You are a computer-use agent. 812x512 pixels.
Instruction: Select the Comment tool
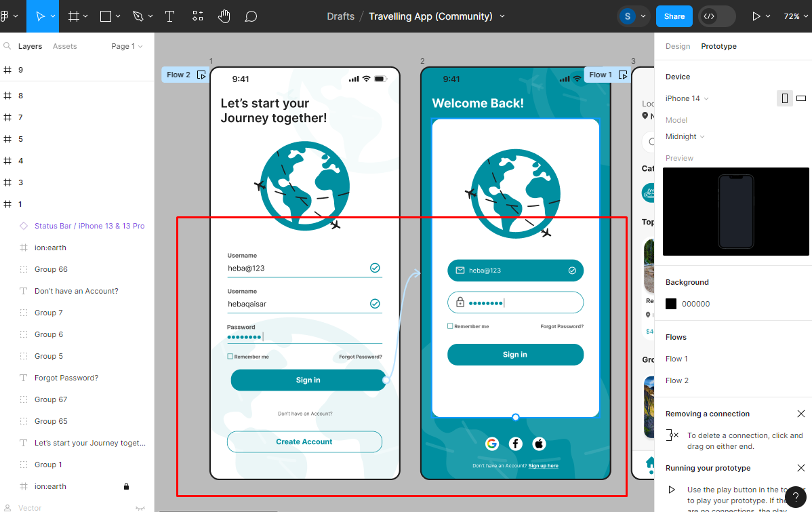(x=251, y=16)
